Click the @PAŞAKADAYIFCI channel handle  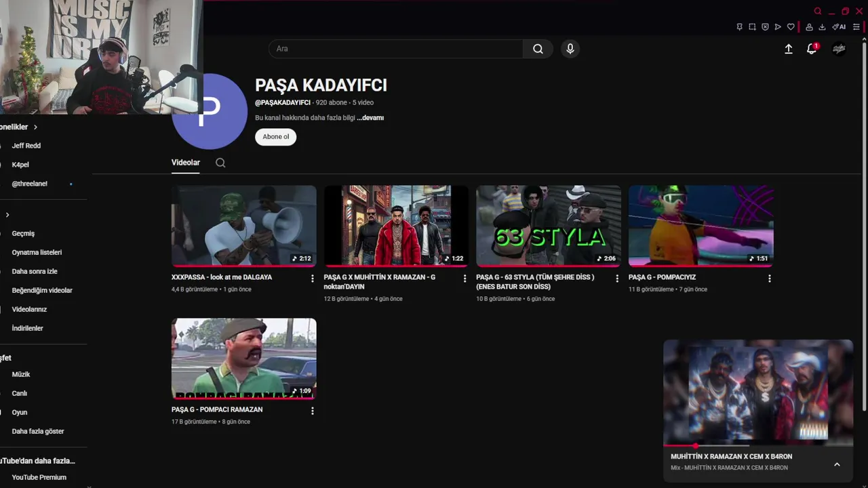click(x=283, y=102)
